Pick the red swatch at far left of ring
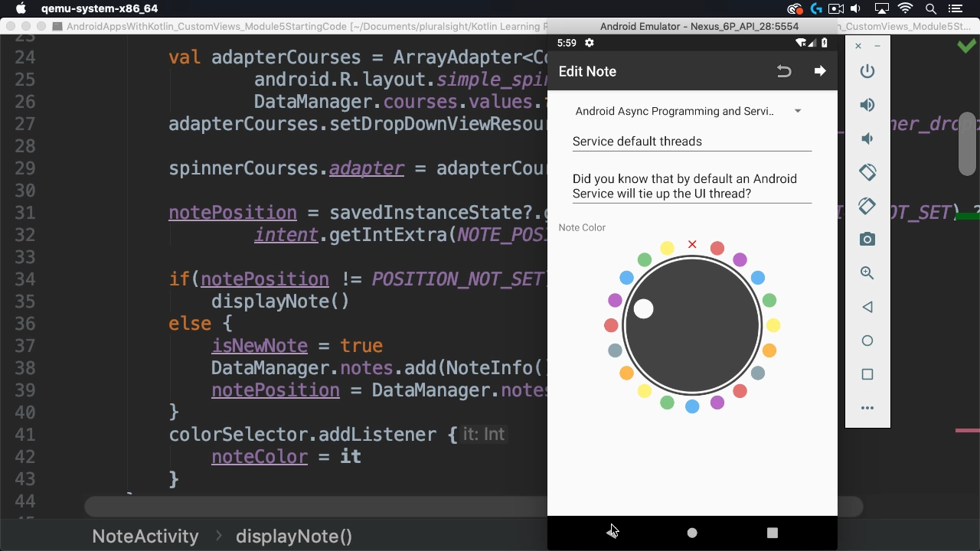This screenshot has height=551, width=980. [611, 326]
